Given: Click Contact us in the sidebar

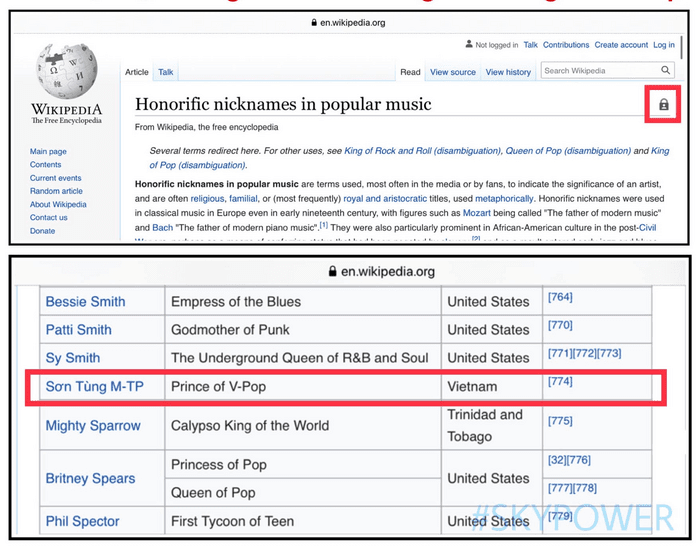Looking at the screenshot, I should tap(49, 217).
